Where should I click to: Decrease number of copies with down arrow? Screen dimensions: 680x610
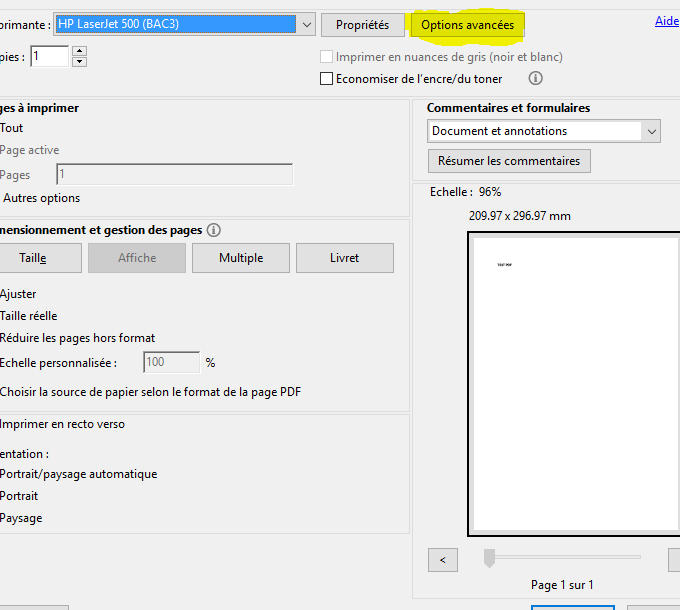click(x=79, y=62)
